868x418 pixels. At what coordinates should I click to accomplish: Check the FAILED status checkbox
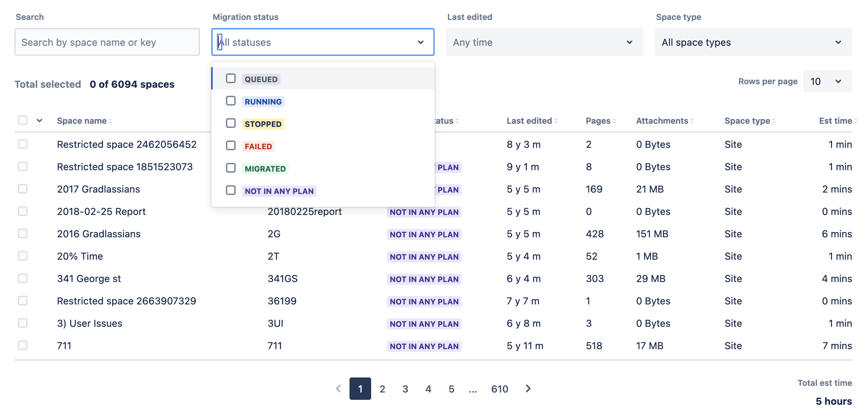(231, 145)
